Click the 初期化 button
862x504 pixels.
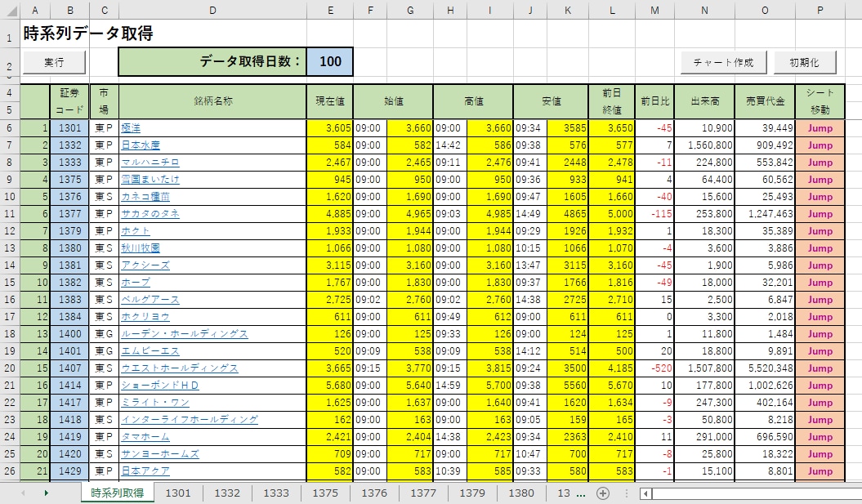[x=804, y=62]
